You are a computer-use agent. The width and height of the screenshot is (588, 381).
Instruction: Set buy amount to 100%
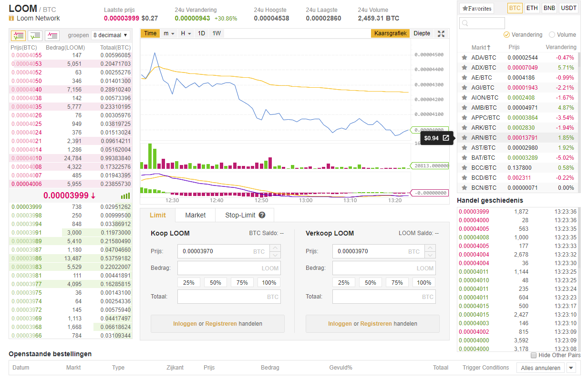pyautogui.click(x=269, y=282)
